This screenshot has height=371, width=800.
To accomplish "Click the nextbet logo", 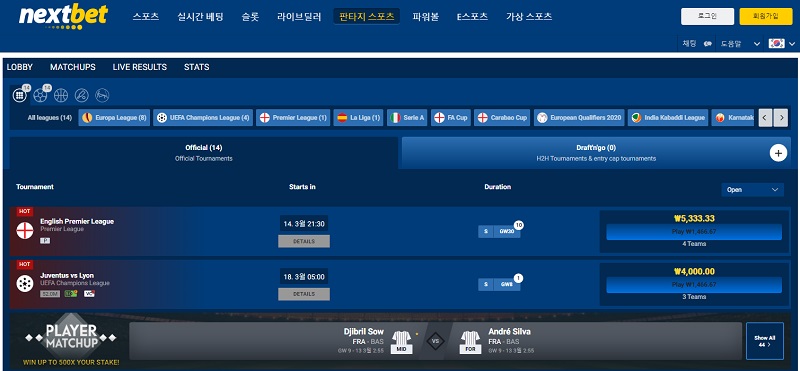I will [63, 16].
